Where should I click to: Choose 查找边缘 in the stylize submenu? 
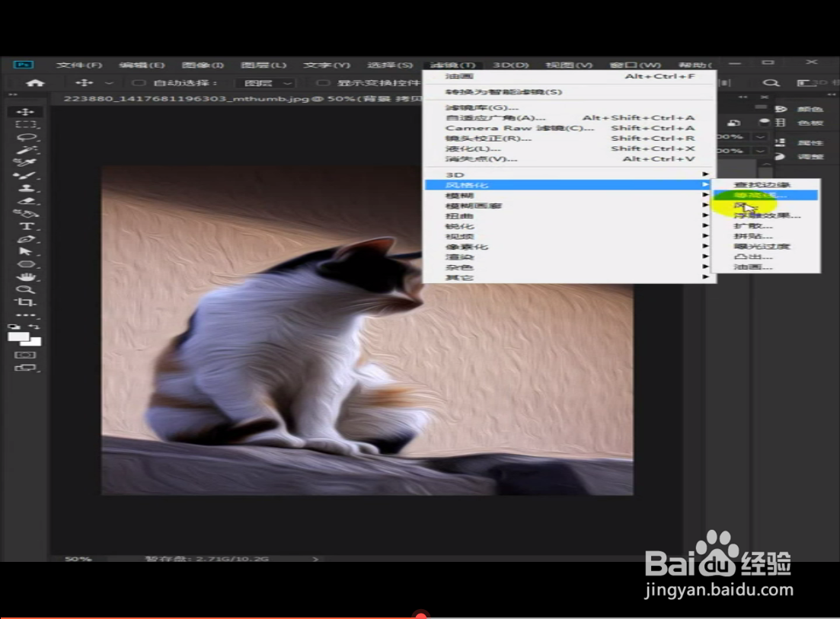point(765,185)
